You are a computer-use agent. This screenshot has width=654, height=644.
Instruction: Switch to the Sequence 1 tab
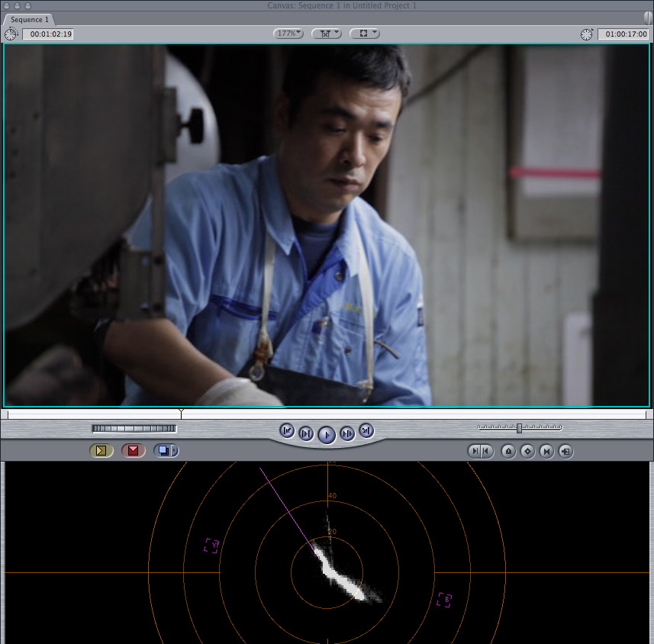(29, 20)
